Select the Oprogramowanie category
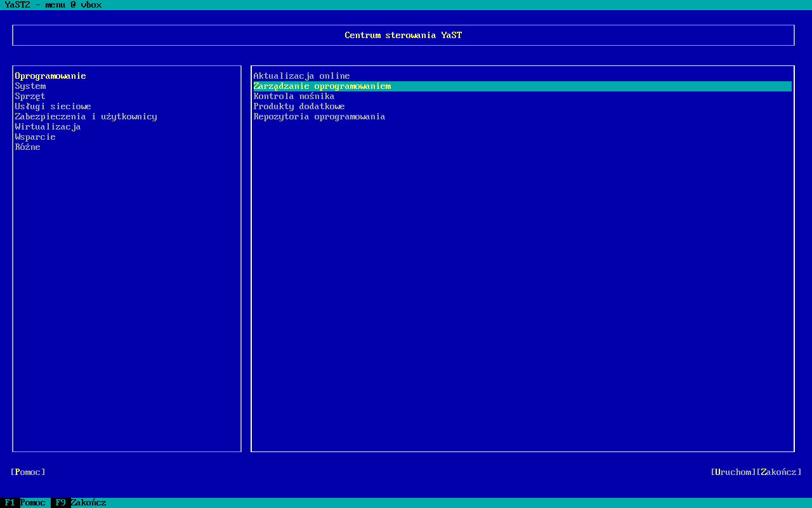 pos(51,76)
